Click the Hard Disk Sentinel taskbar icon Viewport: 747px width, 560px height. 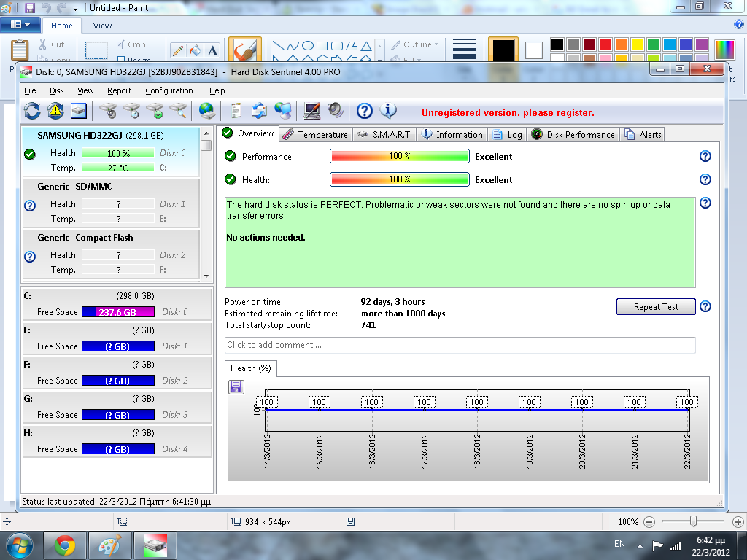[155, 545]
